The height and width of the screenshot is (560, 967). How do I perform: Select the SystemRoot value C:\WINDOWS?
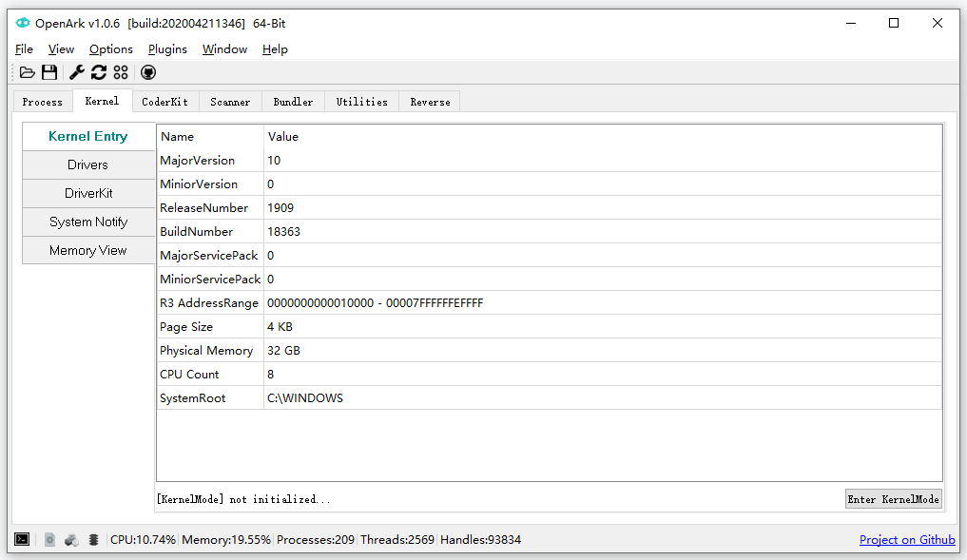[x=603, y=397]
